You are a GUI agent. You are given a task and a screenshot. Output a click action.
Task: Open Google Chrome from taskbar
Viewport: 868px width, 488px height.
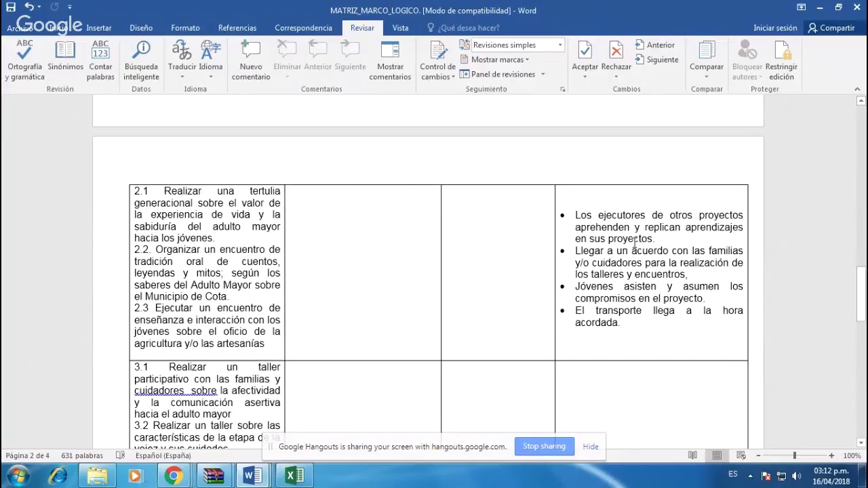point(174,476)
